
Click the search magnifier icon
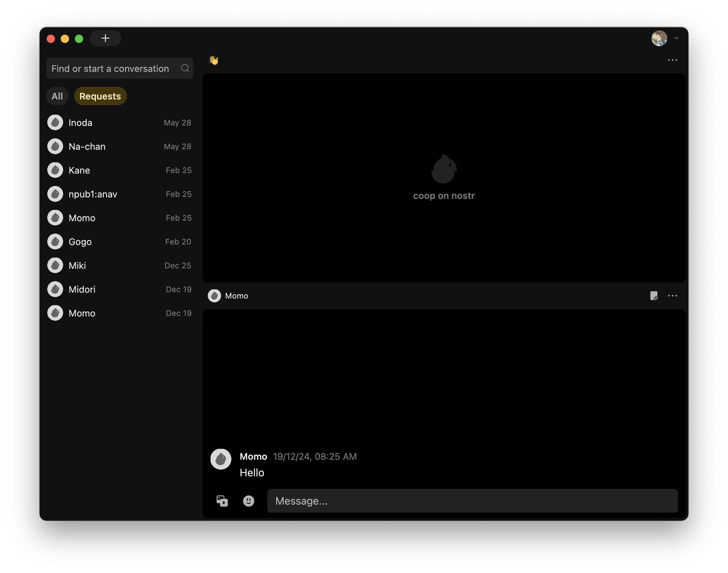(185, 68)
